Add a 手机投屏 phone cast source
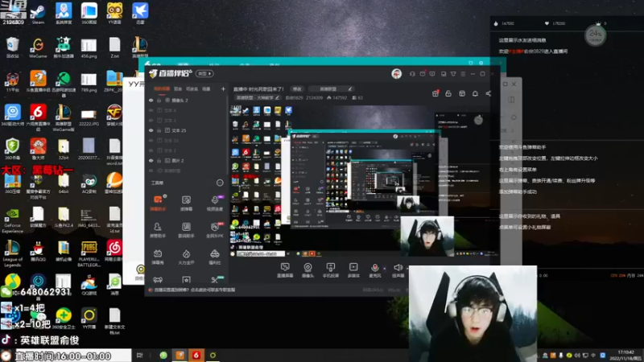 331,270
